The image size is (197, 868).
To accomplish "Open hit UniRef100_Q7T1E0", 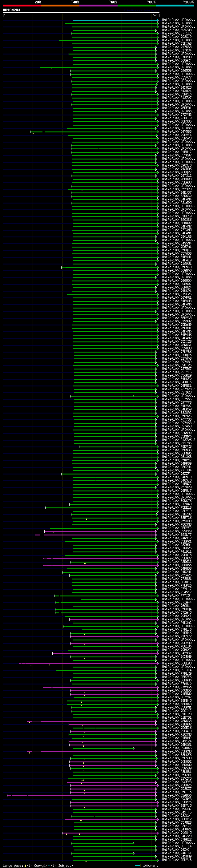I will tap(177, 33).
